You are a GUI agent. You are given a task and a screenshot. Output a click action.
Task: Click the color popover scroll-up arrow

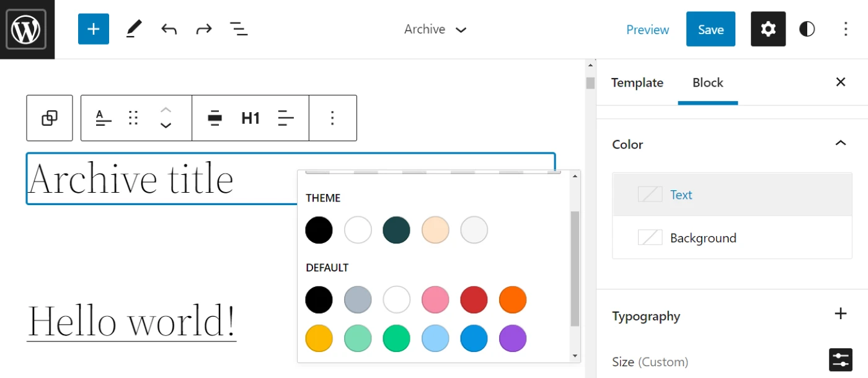(x=575, y=176)
